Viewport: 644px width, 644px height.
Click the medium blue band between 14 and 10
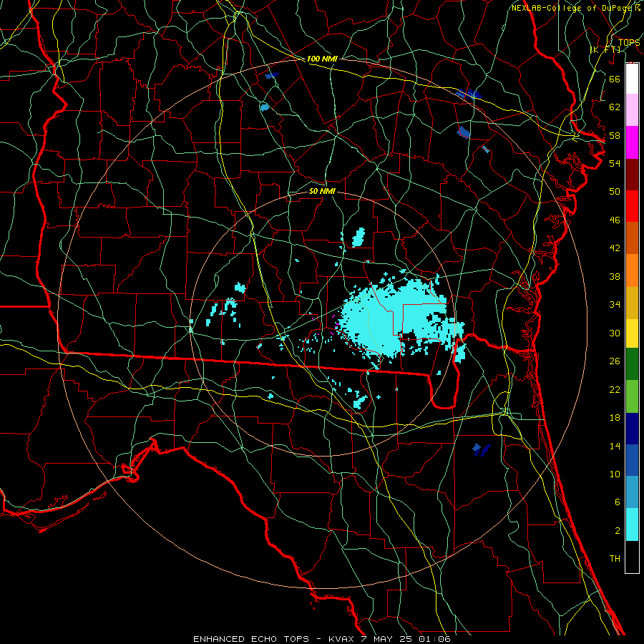pos(632,460)
